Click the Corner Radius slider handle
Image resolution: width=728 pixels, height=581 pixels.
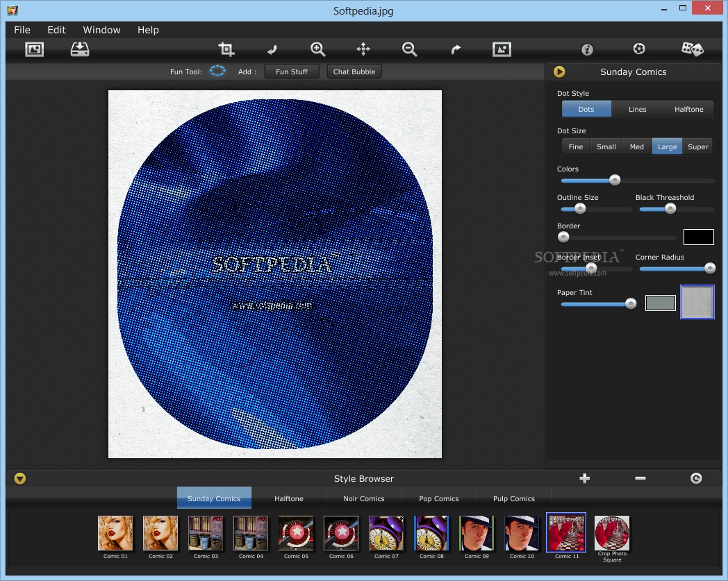tap(709, 268)
